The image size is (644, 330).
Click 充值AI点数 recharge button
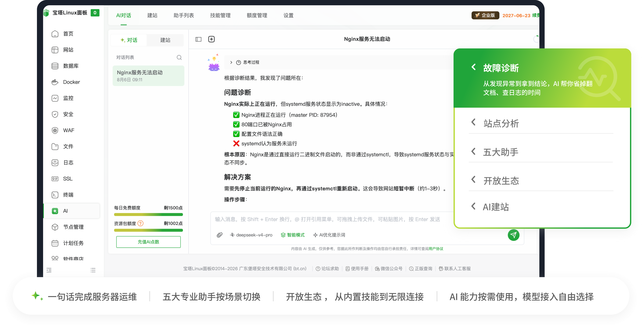tap(149, 242)
